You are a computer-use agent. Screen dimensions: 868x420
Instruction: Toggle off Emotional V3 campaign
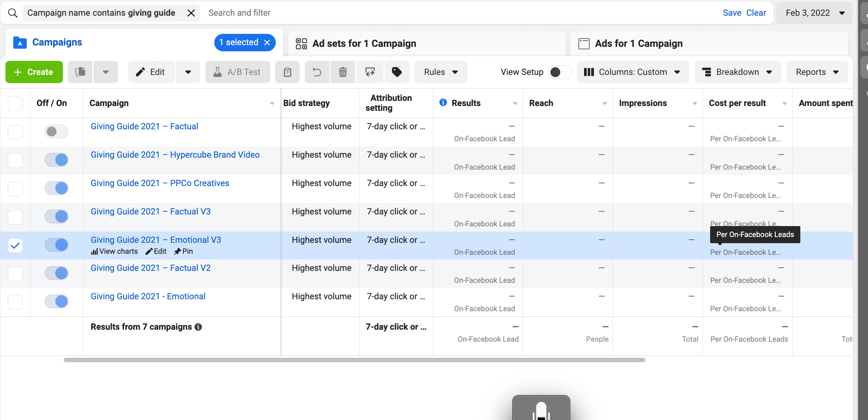pos(56,245)
